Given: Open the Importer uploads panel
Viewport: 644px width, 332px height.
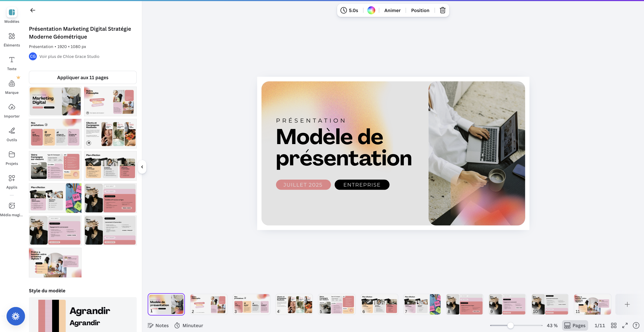Looking at the screenshot, I should coord(12,110).
